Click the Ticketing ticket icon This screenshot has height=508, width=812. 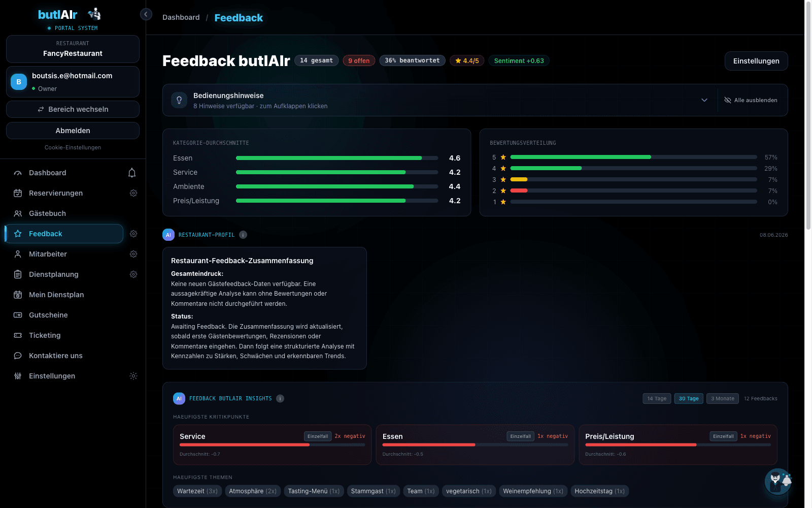(18, 335)
